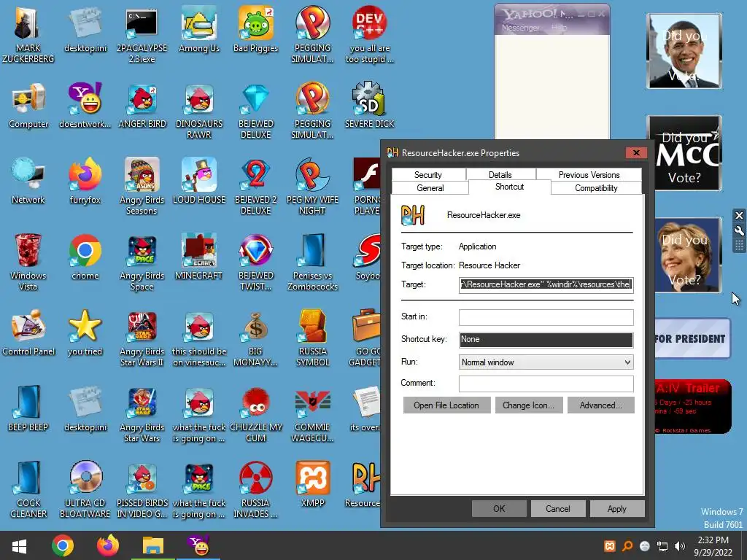
Task: Click the Shortcut key field
Action: pyautogui.click(x=546, y=339)
